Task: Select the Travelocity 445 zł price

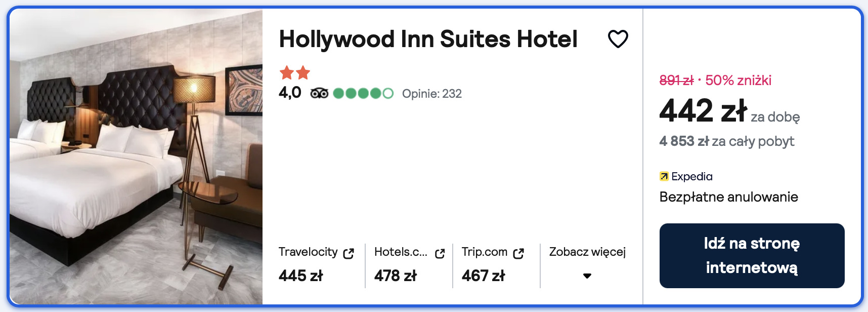Action: (300, 276)
